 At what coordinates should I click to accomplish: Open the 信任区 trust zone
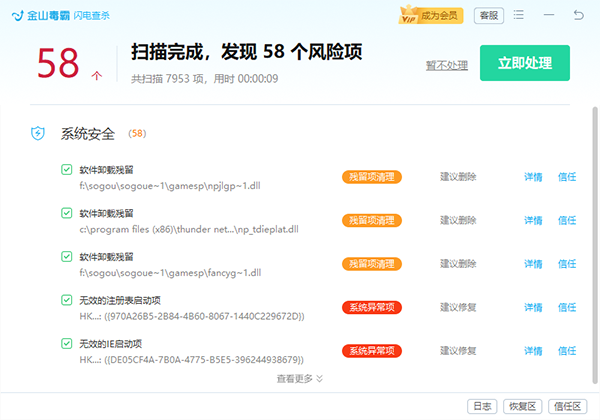567,406
